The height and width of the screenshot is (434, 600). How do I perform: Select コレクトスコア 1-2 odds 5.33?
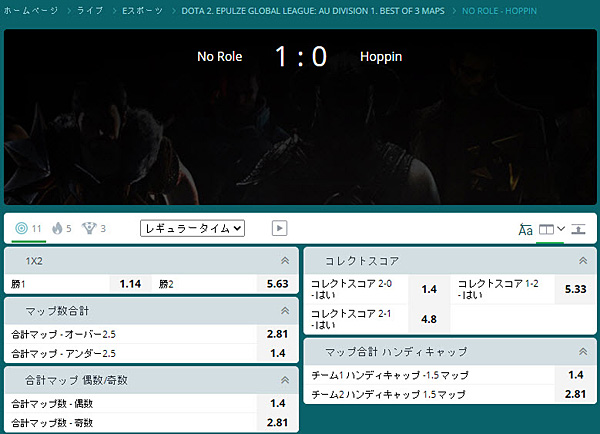pos(576,289)
